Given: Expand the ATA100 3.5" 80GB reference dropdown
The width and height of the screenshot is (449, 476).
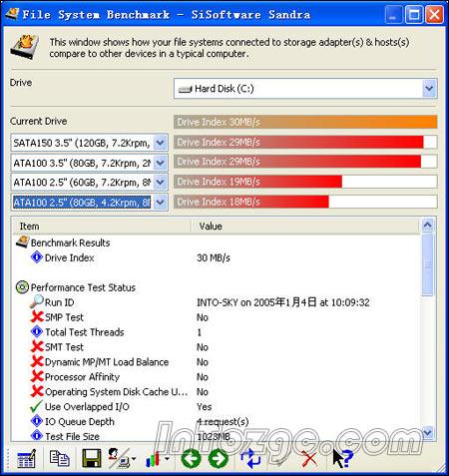Looking at the screenshot, I should click(161, 163).
